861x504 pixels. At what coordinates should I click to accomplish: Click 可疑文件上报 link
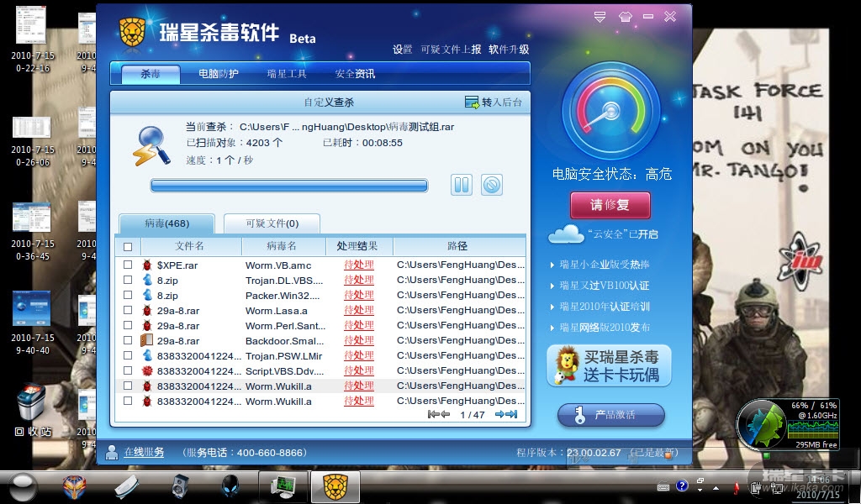(451, 50)
